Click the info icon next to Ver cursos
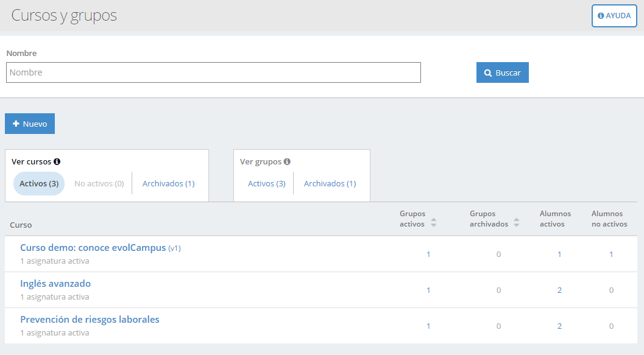Viewport: 644px width, 355px height. pyautogui.click(x=57, y=162)
